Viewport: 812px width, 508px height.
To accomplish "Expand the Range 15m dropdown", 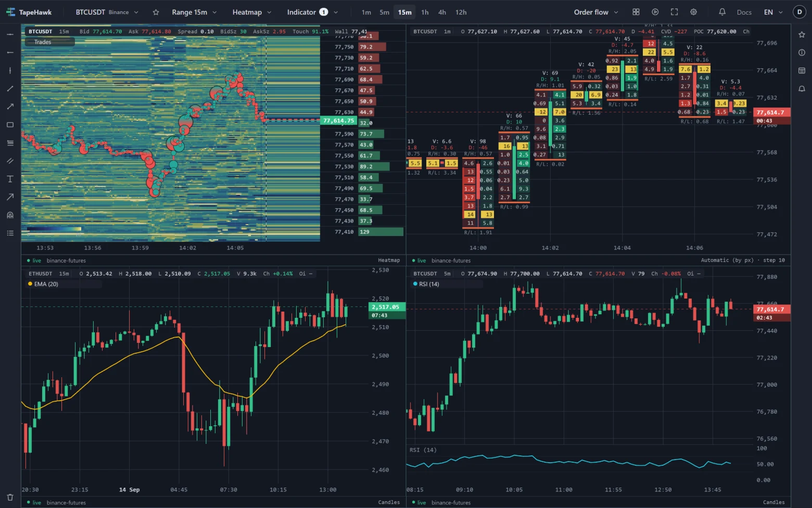I will 194,12.
